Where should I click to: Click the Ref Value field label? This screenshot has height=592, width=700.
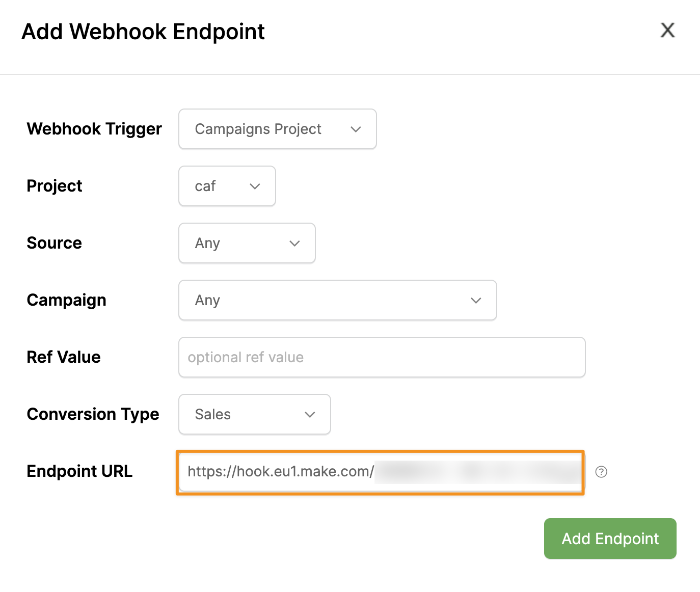64,357
